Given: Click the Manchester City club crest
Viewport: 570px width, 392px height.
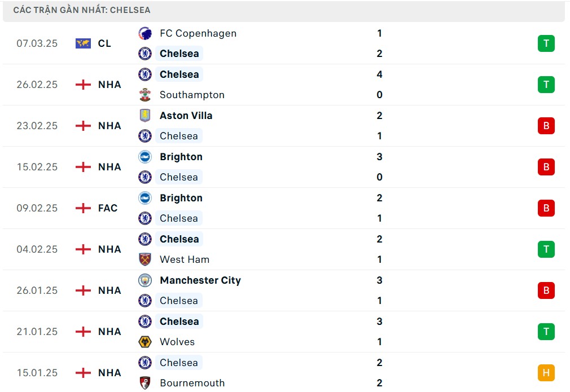Looking at the screenshot, I should point(145,280).
